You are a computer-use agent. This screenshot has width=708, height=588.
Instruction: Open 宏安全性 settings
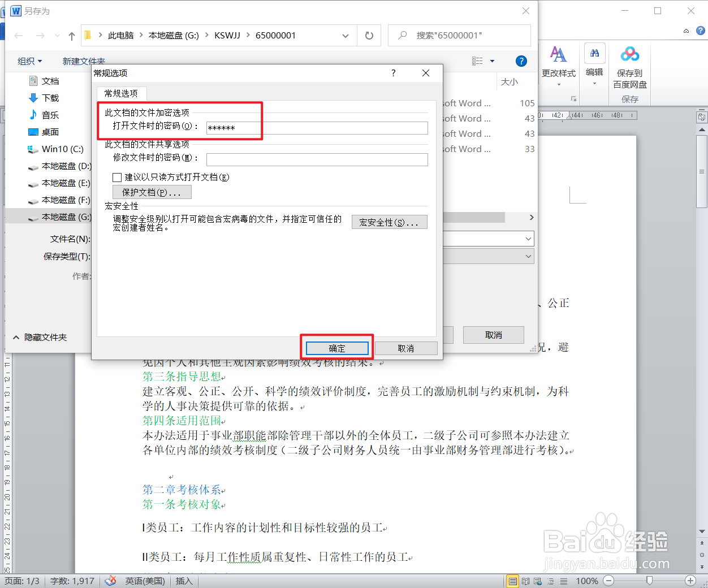tap(389, 222)
